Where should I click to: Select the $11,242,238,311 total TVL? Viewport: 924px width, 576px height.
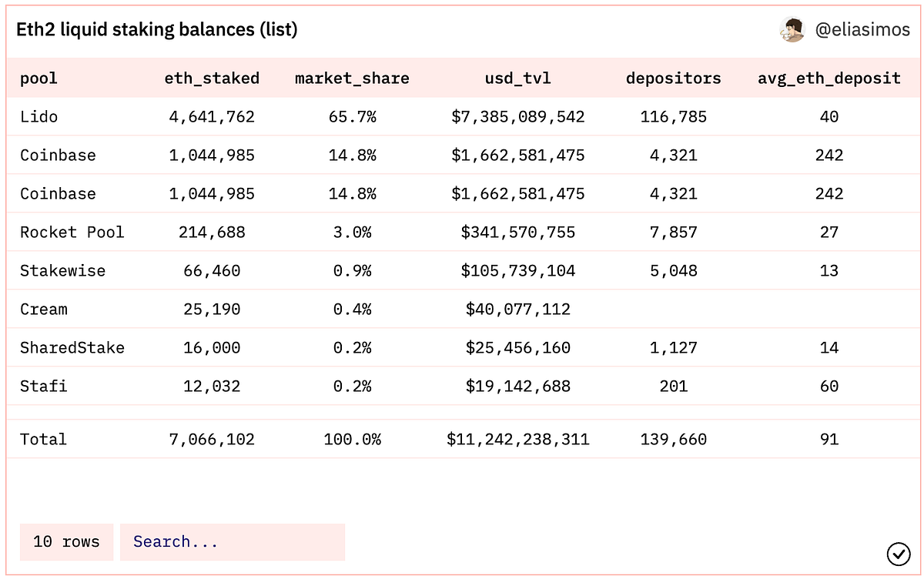point(518,440)
